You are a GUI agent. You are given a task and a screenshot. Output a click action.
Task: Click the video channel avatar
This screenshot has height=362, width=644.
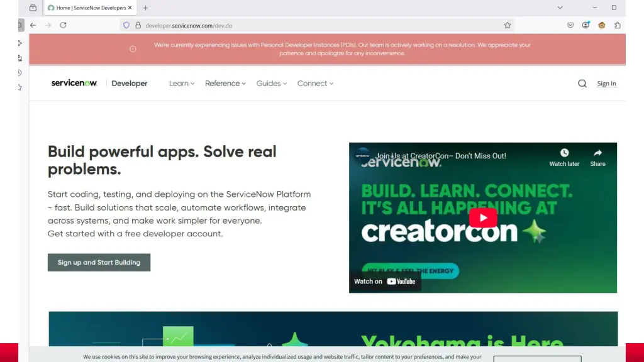[363, 156]
